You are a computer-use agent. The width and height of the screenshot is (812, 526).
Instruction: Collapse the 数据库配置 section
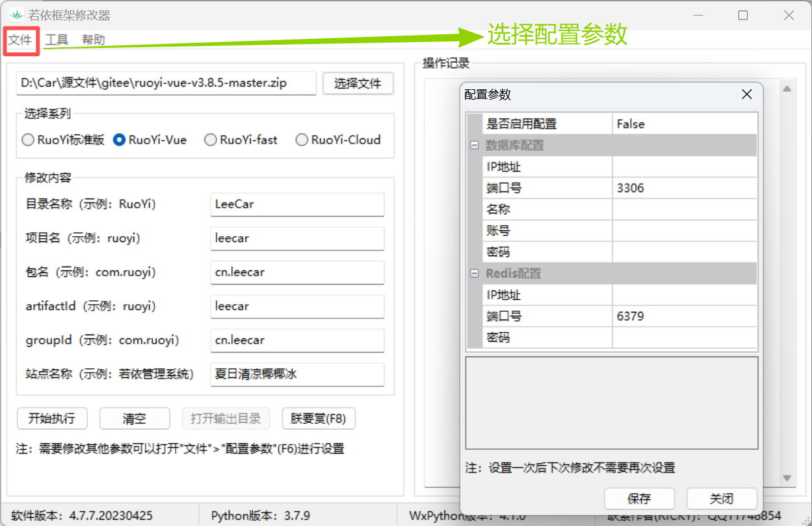click(474, 146)
